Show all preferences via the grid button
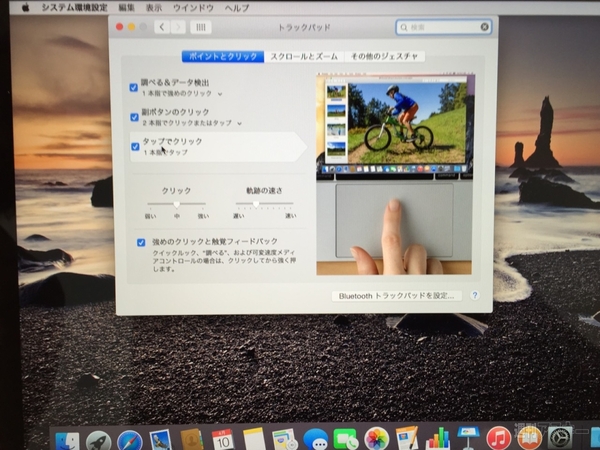The width and height of the screenshot is (600, 450). click(x=201, y=27)
